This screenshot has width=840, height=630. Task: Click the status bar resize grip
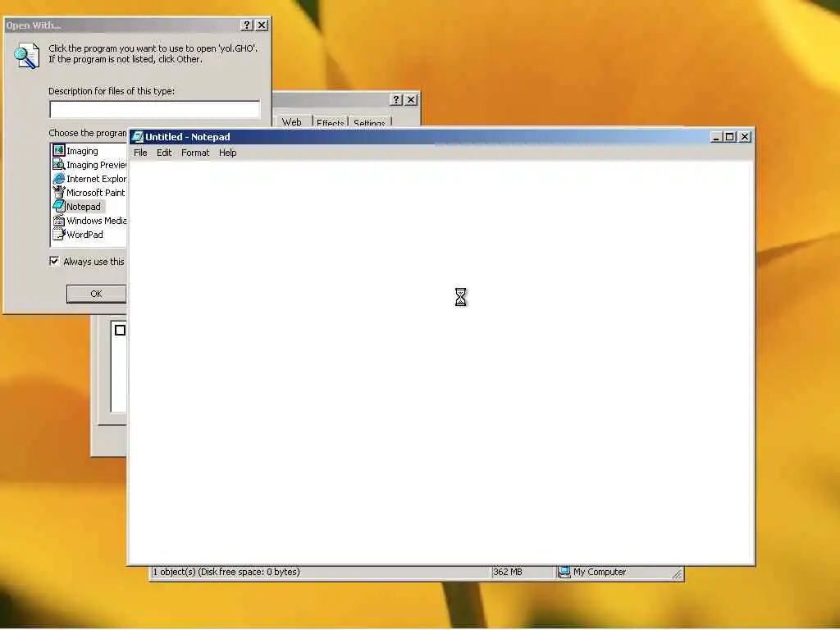click(677, 573)
